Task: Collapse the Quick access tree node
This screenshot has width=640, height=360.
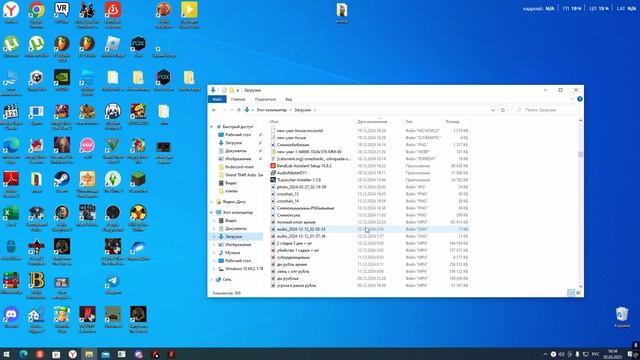Action: pyautogui.click(x=211, y=127)
